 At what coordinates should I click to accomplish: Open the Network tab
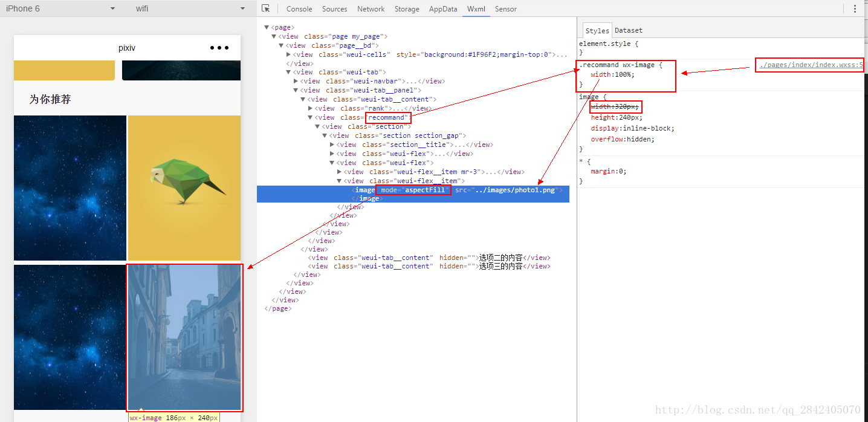point(371,9)
